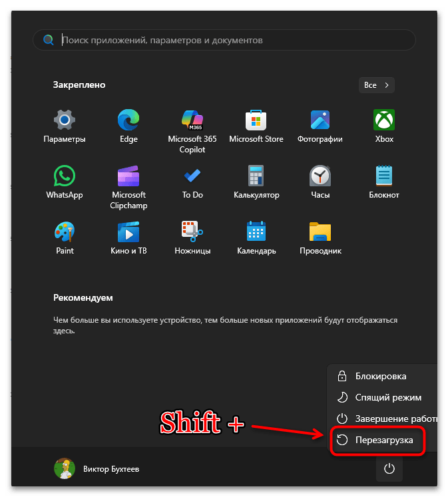Viewport: 448px width, 497px height.
Task: Open WhatsApp from pinned apps
Action: (x=65, y=182)
